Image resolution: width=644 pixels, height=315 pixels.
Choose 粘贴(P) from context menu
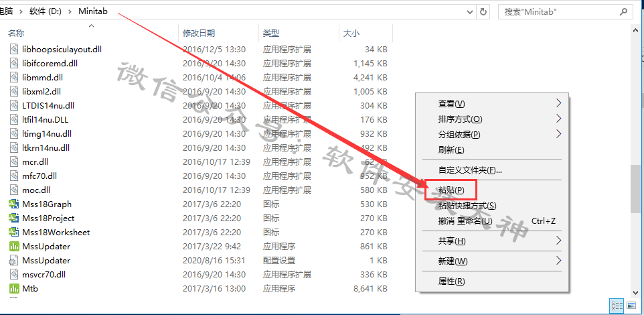[451, 190]
